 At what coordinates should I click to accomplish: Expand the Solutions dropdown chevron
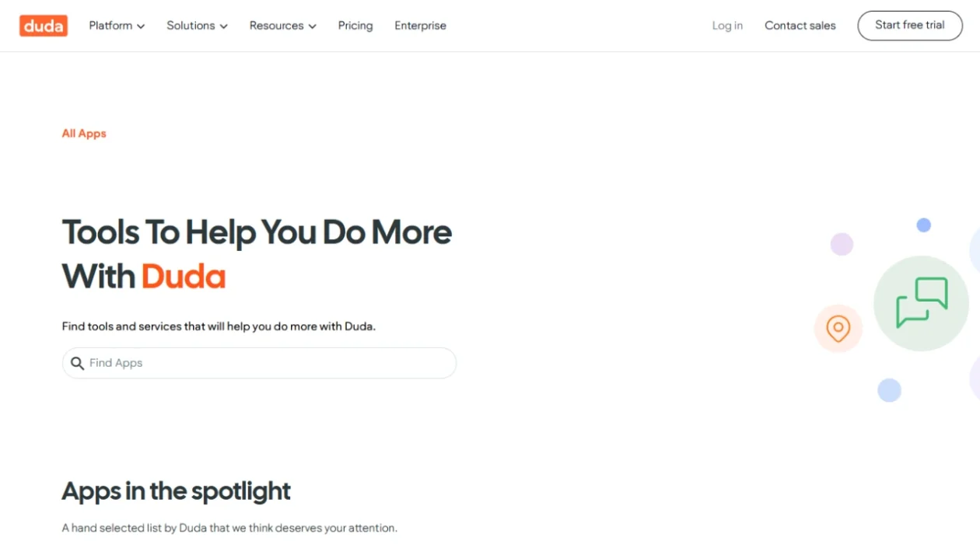(x=224, y=26)
